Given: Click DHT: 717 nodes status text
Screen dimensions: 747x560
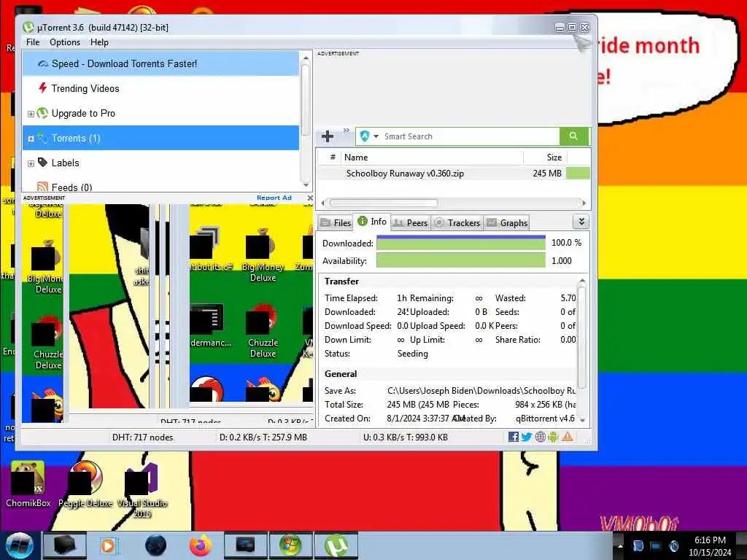Looking at the screenshot, I should tap(142, 437).
